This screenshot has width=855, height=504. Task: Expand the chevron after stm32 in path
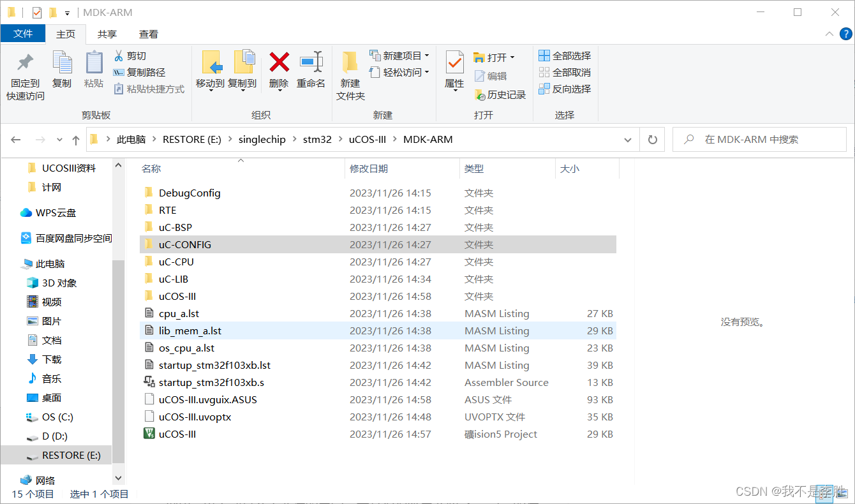pyautogui.click(x=340, y=140)
